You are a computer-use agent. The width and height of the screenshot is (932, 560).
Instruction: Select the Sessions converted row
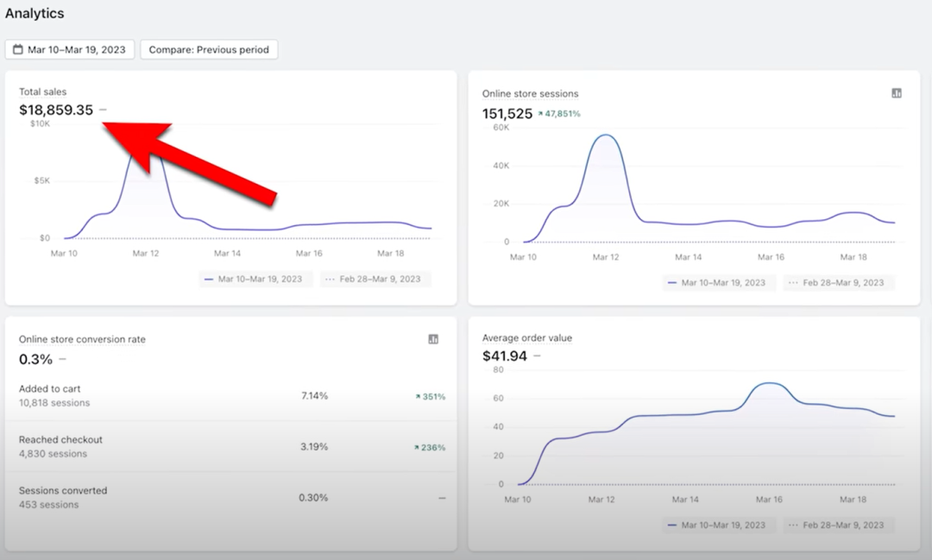230,498
